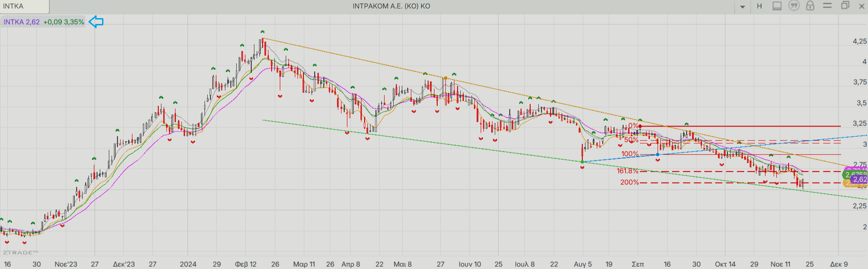Image resolution: width=868 pixels, height=269 pixels.
Task: Click the 4,25 price axis label
Action: click(859, 41)
